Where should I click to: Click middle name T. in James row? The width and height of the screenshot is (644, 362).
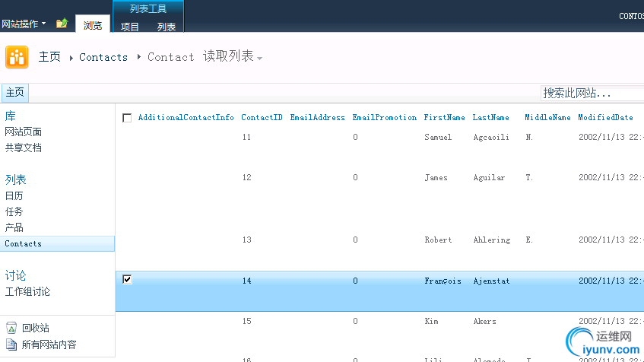[x=529, y=177]
